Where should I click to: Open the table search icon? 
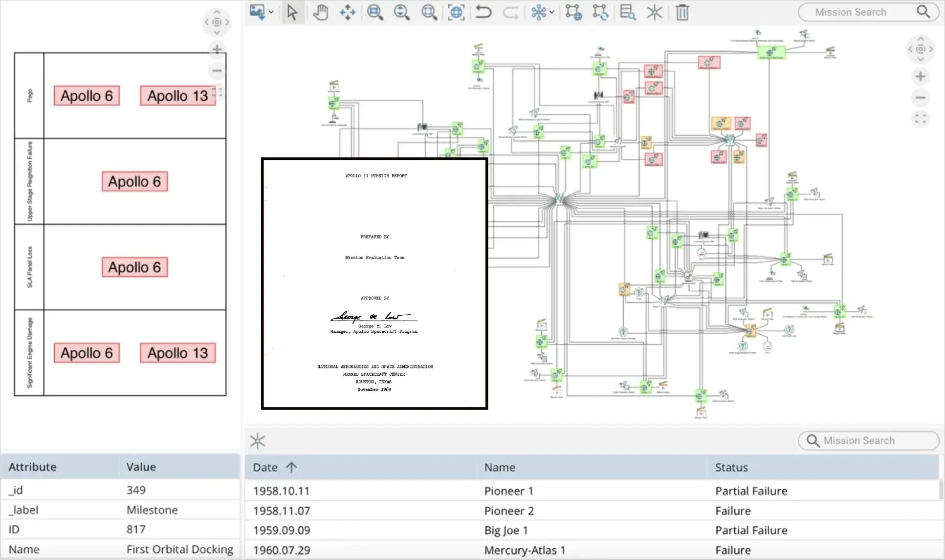pyautogui.click(x=628, y=12)
